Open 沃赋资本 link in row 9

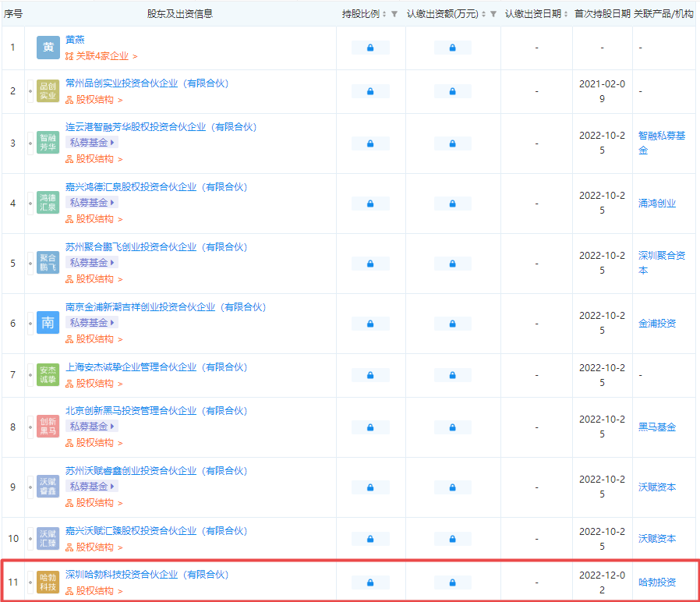[657, 487]
